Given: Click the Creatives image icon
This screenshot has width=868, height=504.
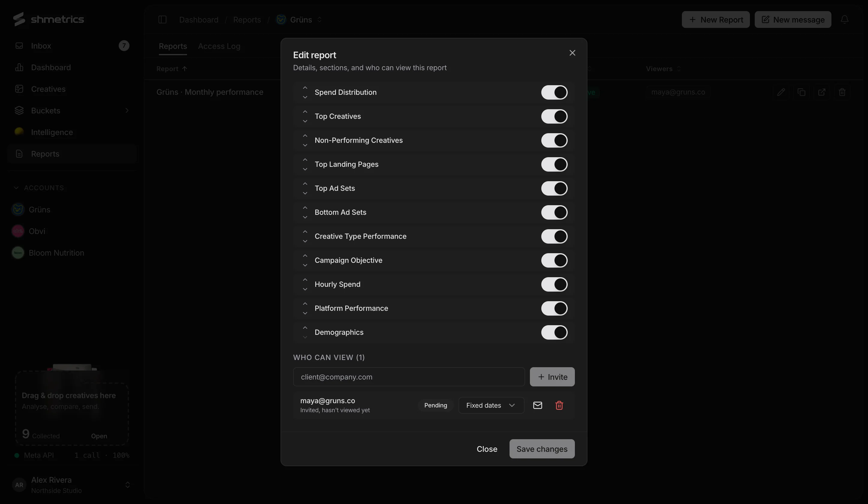Looking at the screenshot, I should click(19, 89).
